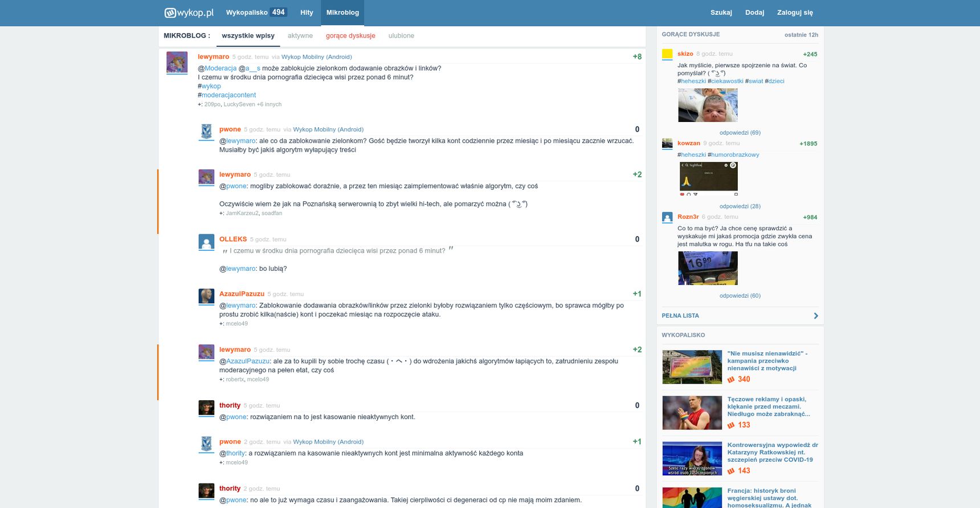
Task: Click the @Moderacja mention link
Action: point(220,68)
